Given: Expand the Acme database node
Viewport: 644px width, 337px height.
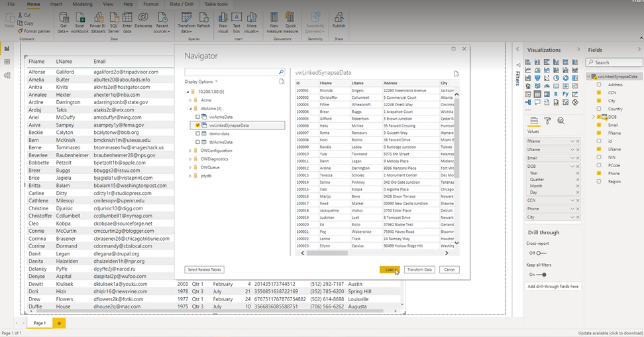Looking at the screenshot, I should click(x=190, y=100).
